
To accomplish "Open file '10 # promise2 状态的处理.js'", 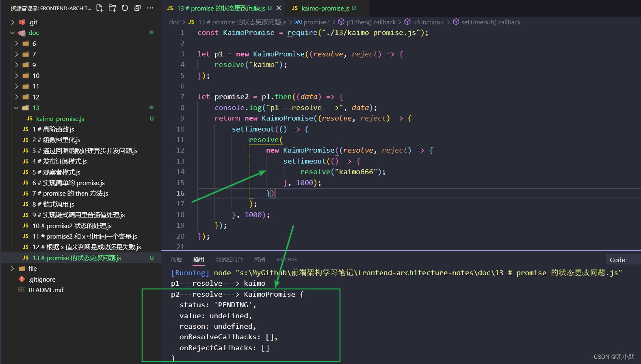I will click(72, 226).
